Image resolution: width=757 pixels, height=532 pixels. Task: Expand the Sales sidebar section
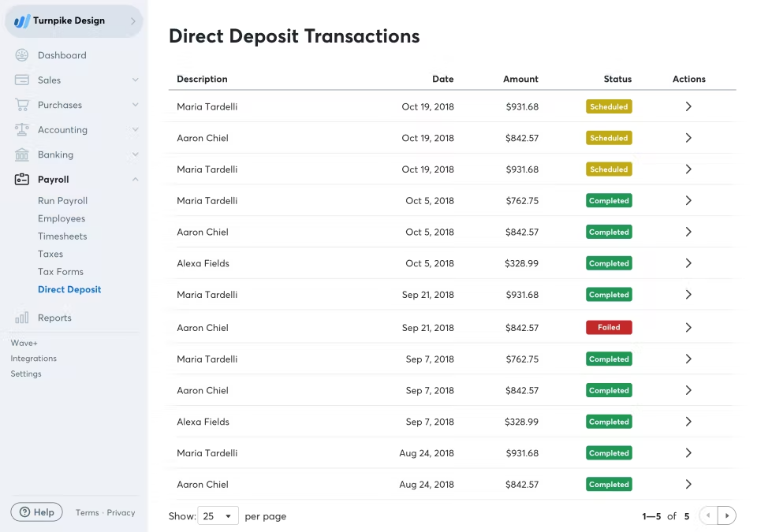coord(134,80)
